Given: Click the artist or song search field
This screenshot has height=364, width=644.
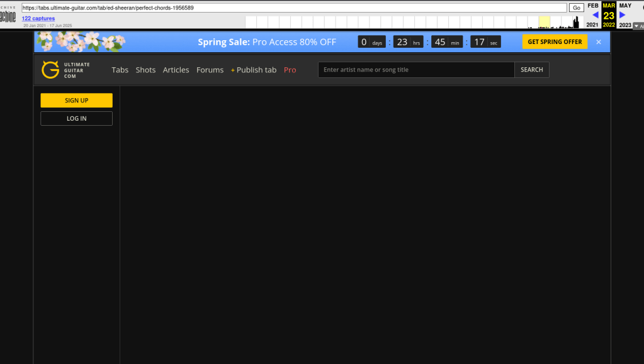Looking at the screenshot, I should 416,70.
